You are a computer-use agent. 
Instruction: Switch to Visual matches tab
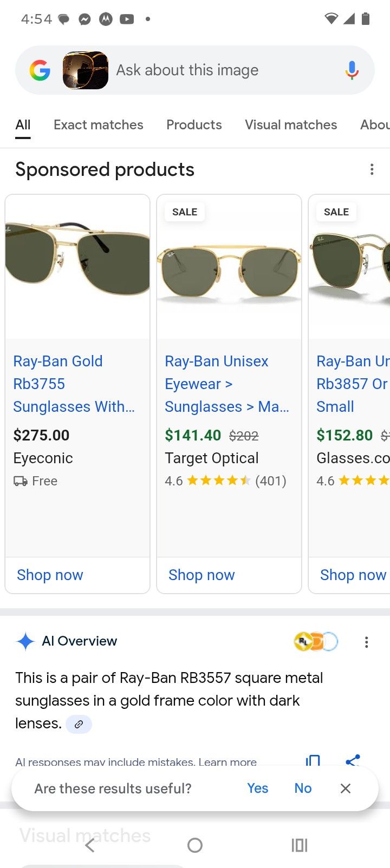[x=290, y=124]
